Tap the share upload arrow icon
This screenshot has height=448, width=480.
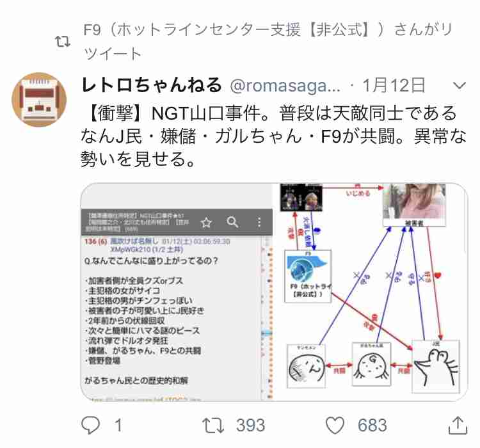click(458, 425)
